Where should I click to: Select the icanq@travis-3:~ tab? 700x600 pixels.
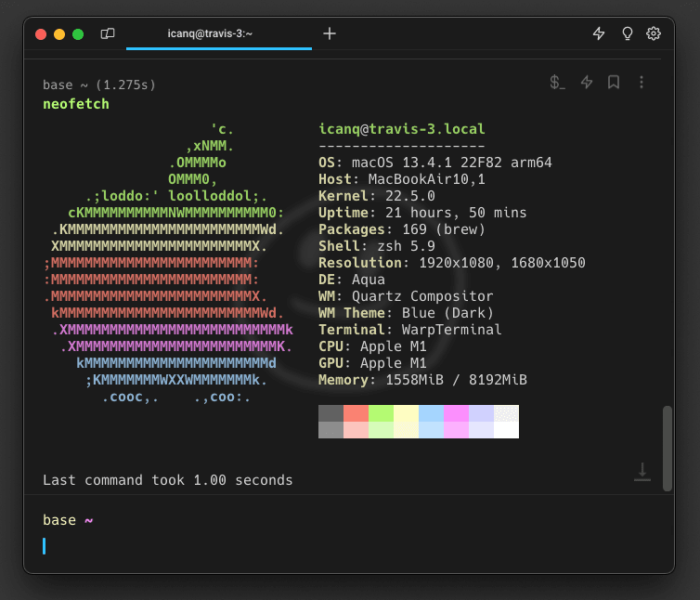218,33
